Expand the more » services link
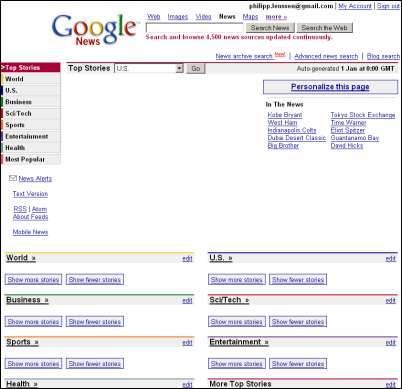 276,17
